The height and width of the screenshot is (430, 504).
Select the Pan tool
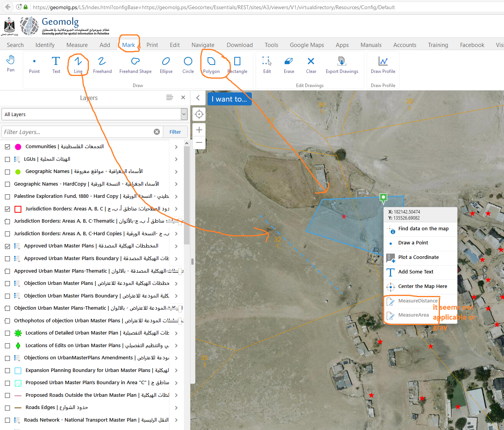click(11, 63)
